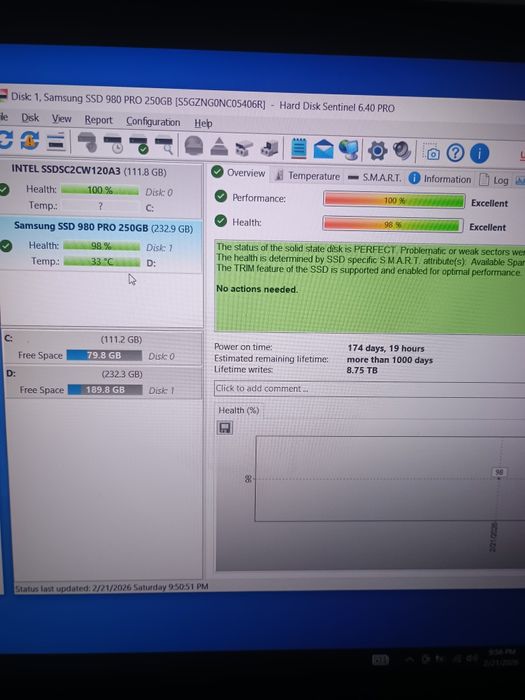Click the blue notepad report toolbar icon
This screenshot has height=700, width=525.
coord(299,149)
